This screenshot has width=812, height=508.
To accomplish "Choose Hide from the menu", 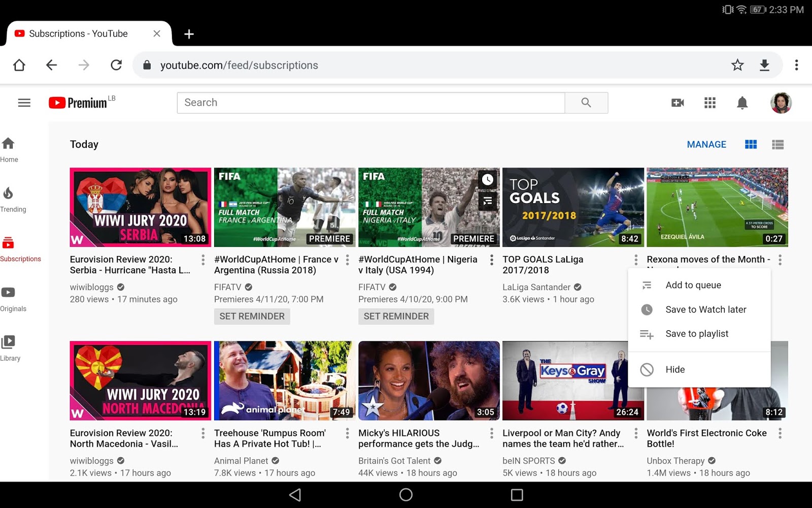I will click(699, 370).
